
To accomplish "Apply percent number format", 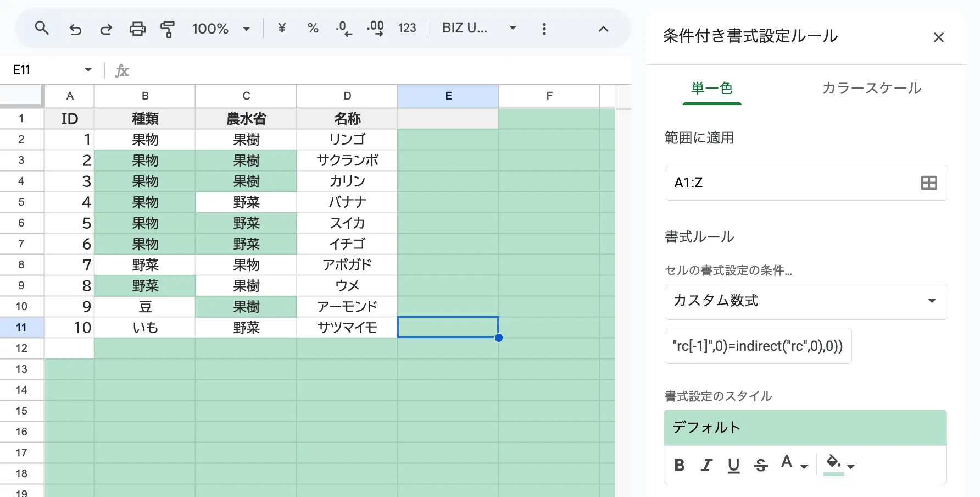I will click(313, 28).
